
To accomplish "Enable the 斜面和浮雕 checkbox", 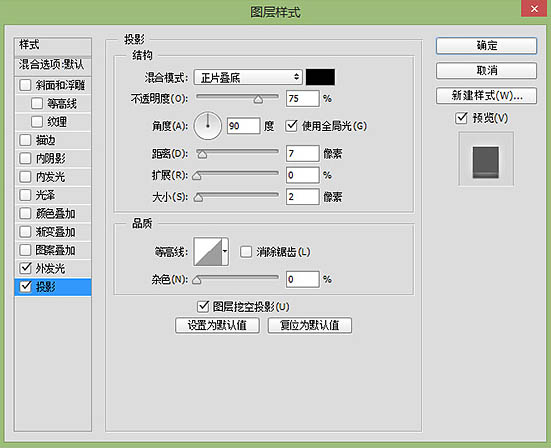I will click(25, 85).
